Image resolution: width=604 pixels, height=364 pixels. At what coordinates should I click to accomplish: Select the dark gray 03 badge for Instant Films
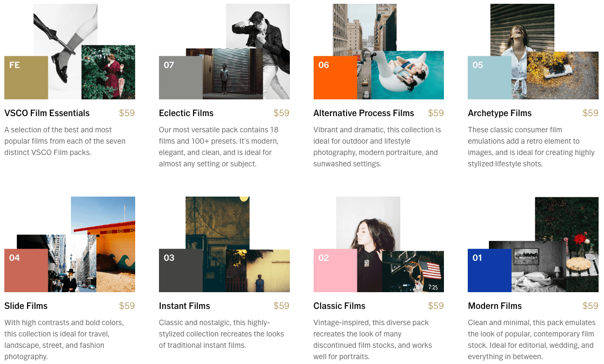pyautogui.click(x=180, y=268)
